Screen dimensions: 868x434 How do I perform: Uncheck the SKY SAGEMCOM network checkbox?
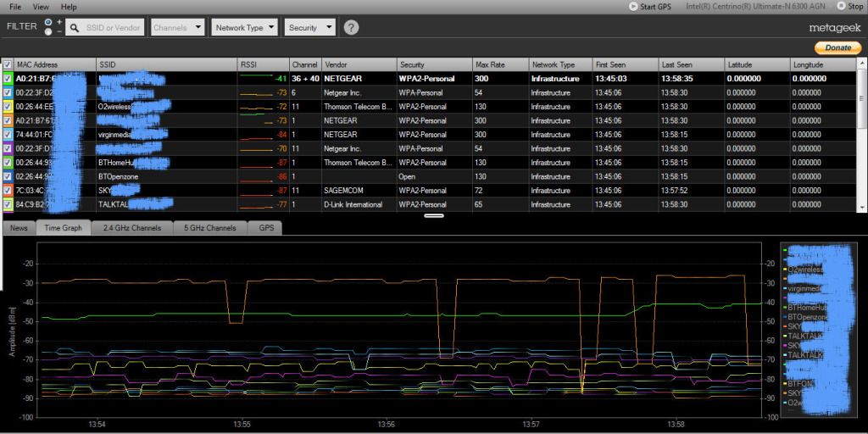(7, 191)
